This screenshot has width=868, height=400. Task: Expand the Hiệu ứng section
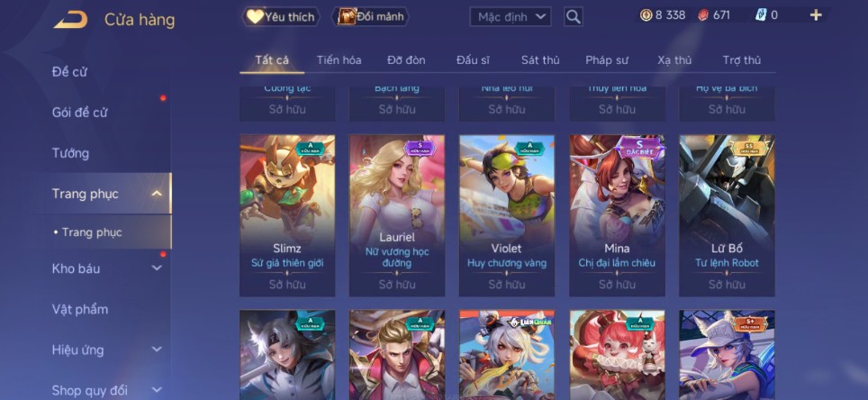[x=157, y=350]
